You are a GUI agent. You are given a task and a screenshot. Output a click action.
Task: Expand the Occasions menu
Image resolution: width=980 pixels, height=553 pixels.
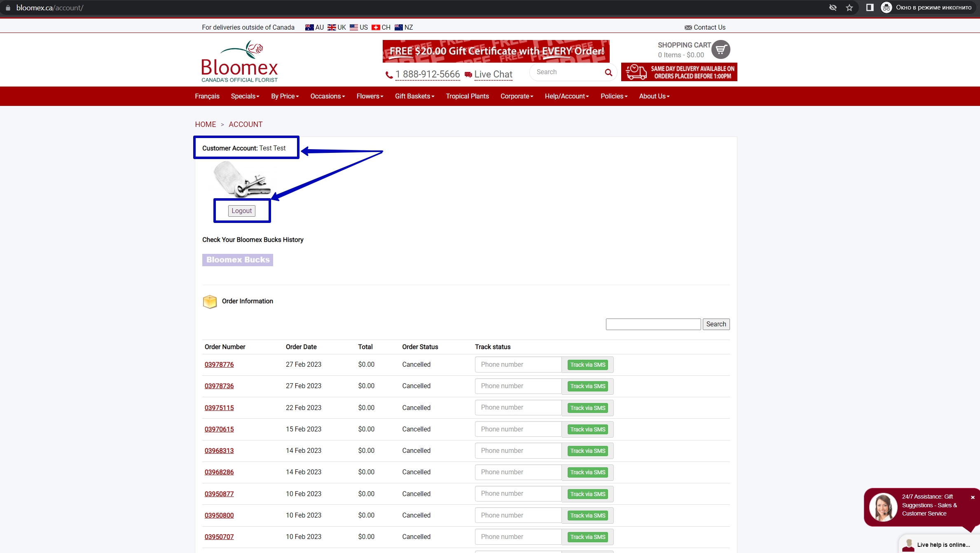(328, 96)
